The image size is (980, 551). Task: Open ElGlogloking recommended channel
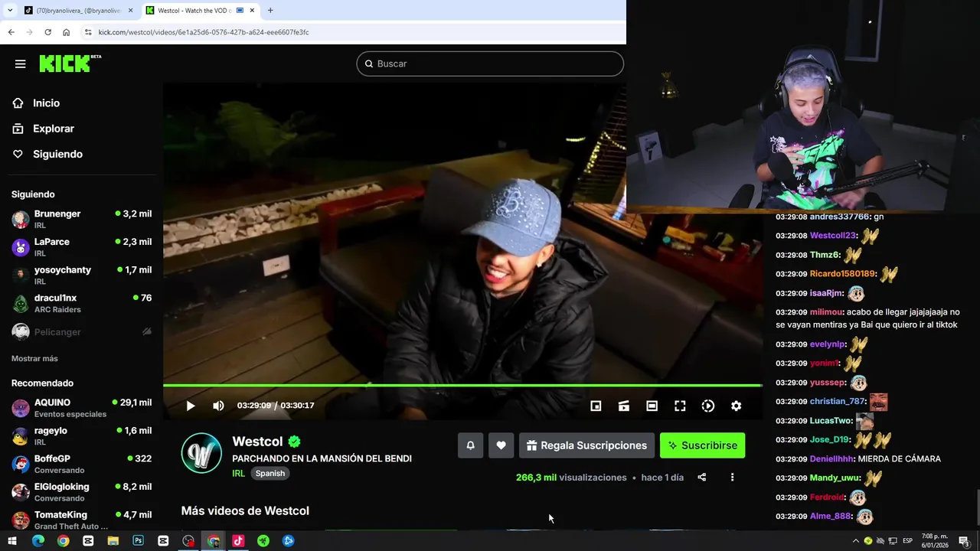point(81,492)
